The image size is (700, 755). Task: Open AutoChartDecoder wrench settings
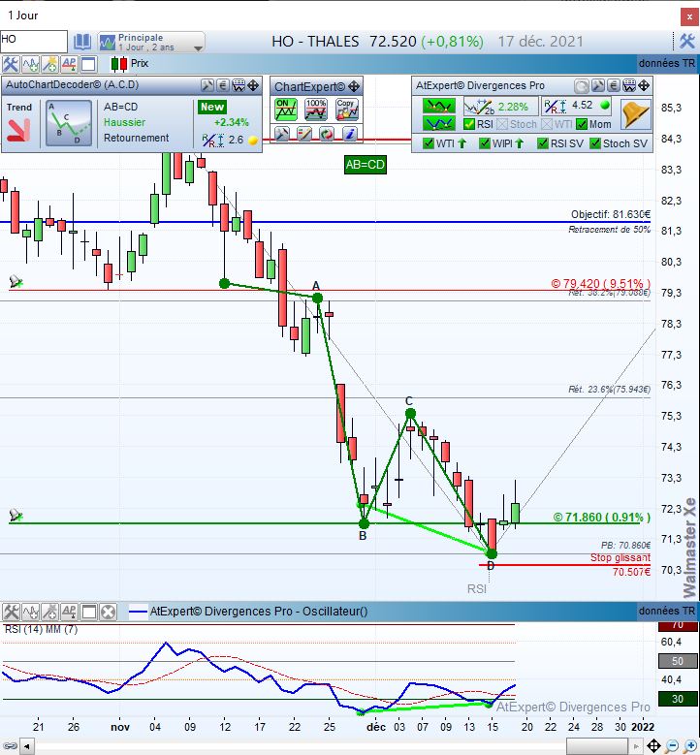(207, 85)
